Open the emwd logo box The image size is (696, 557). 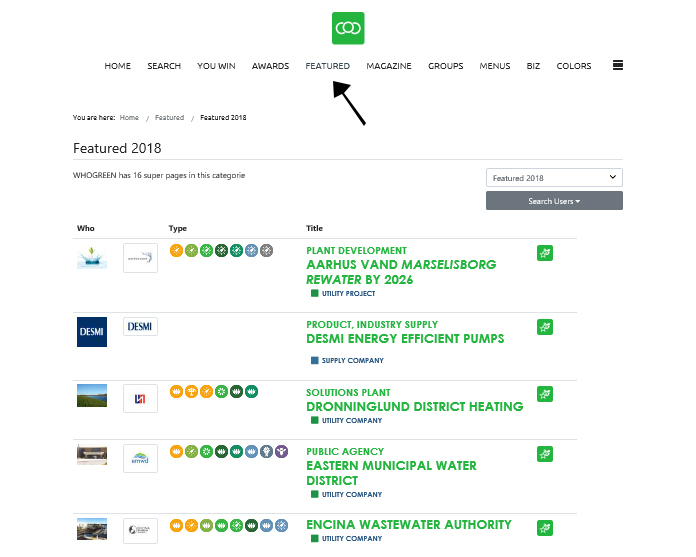point(140,458)
